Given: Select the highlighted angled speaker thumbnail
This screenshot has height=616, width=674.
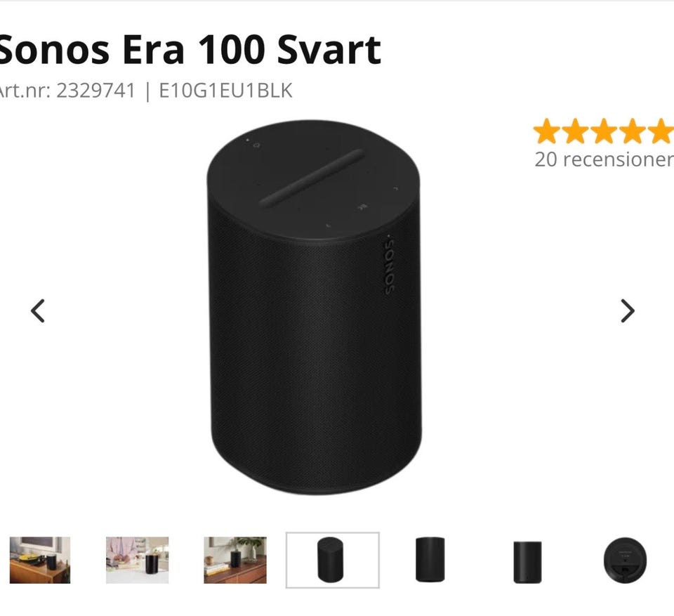Looking at the screenshot, I should pos(333,560).
